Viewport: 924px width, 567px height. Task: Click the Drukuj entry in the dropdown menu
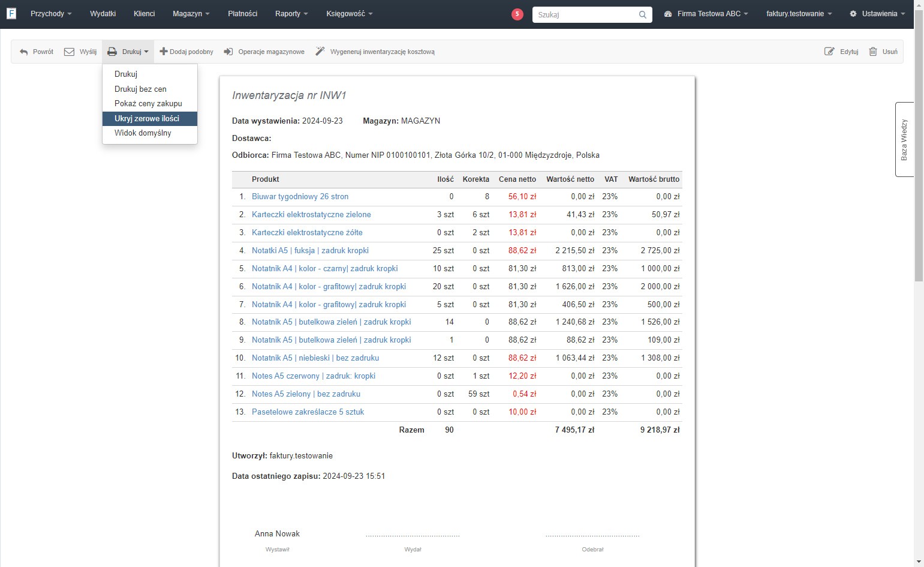(x=150, y=74)
